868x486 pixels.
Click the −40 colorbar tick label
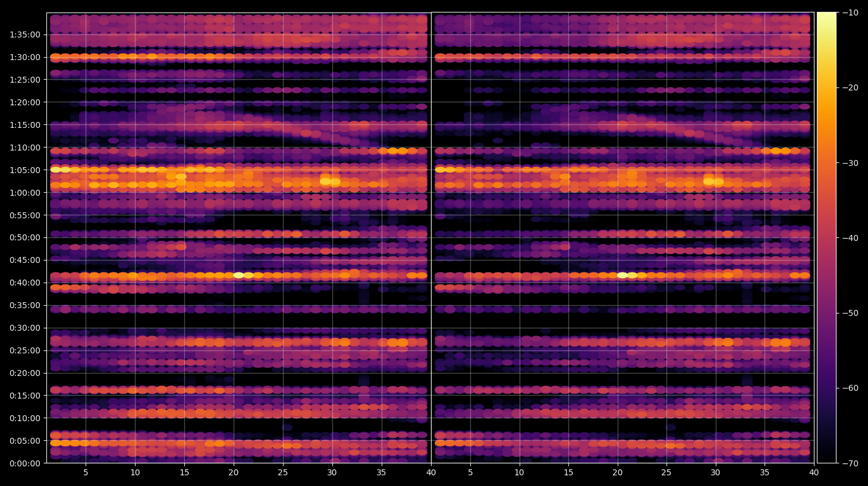click(851, 238)
